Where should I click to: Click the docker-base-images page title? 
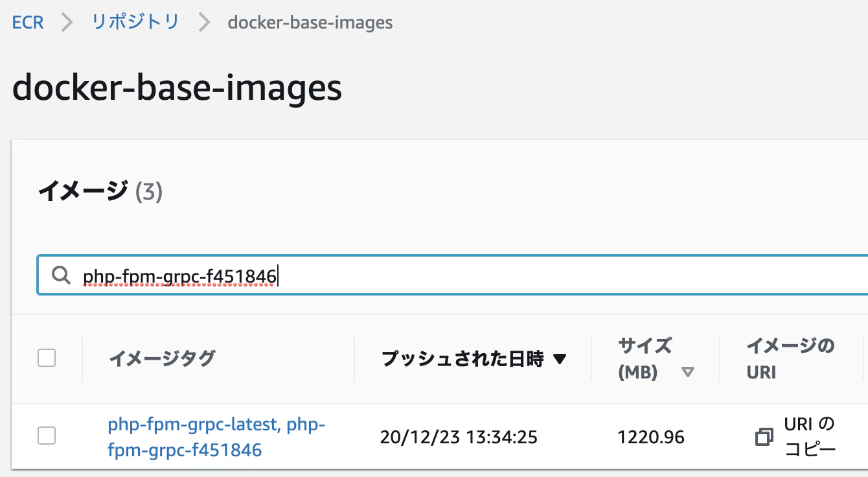click(177, 87)
